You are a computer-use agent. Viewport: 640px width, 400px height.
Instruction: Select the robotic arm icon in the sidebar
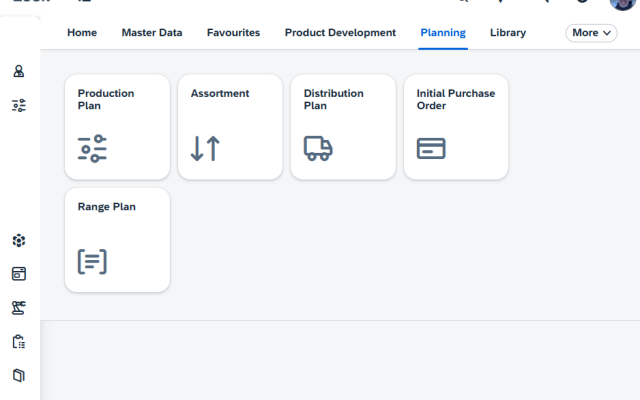[x=19, y=307]
